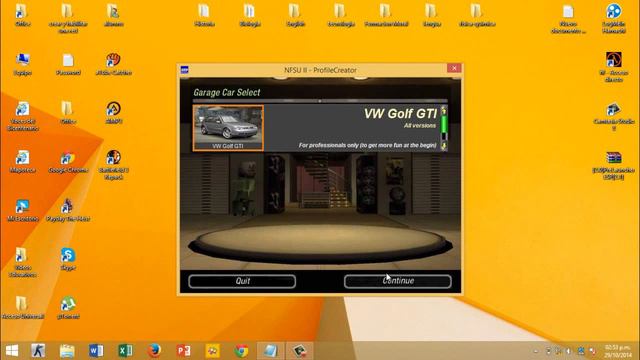Open File Explorer from the taskbar
Image resolution: width=640 pixels, height=360 pixels.
click(67, 351)
